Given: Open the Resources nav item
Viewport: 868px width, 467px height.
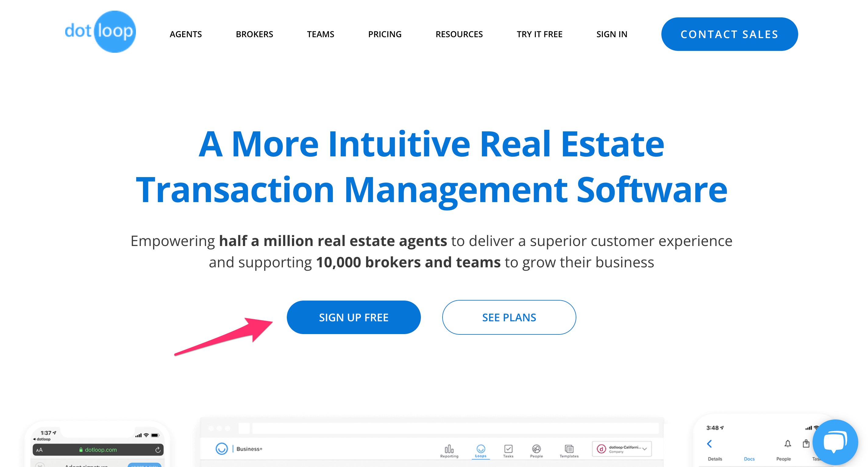Looking at the screenshot, I should coord(459,34).
